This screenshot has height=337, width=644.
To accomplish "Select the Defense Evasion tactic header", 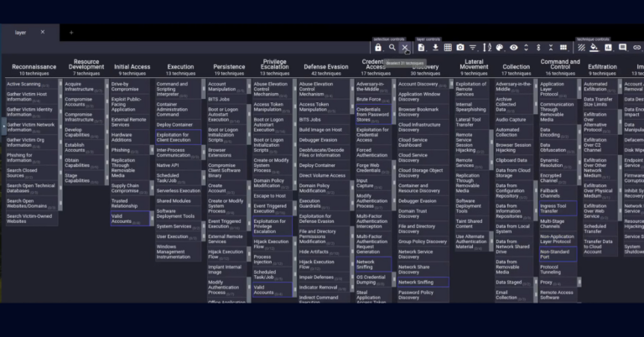I will pos(326,67).
